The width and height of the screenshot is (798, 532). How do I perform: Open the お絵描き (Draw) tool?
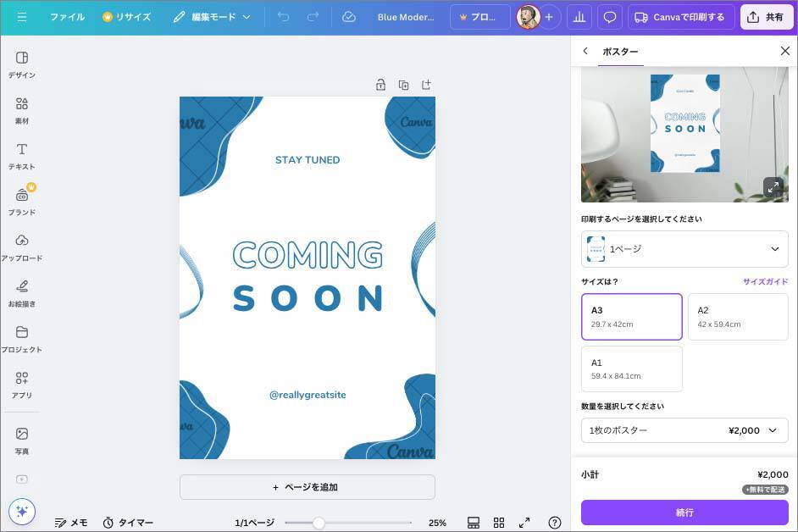(22, 292)
